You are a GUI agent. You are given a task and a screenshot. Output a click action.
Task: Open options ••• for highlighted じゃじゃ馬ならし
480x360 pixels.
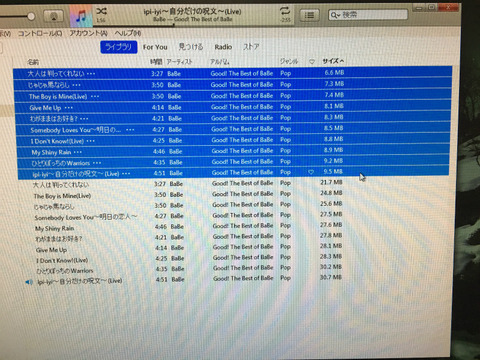coord(76,85)
